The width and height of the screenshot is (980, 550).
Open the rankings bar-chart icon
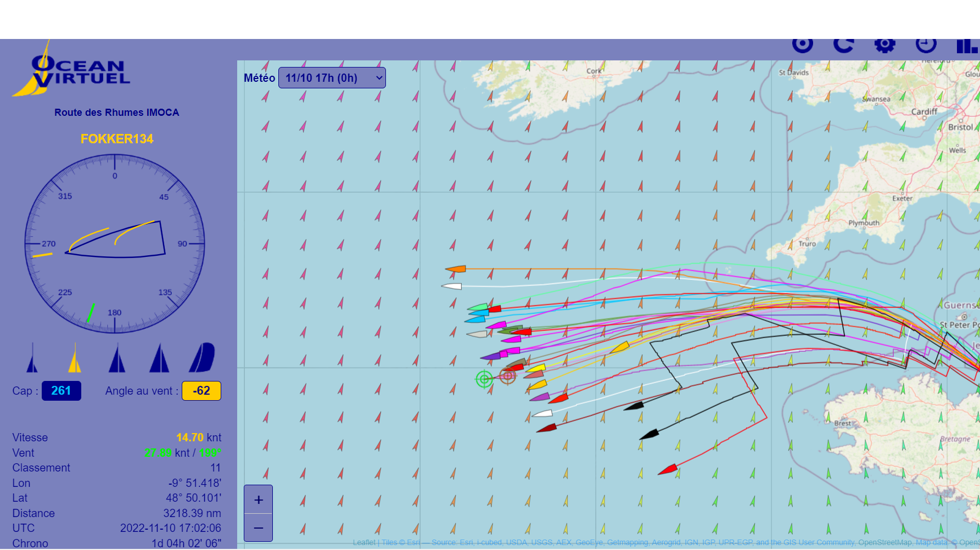(x=967, y=46)
